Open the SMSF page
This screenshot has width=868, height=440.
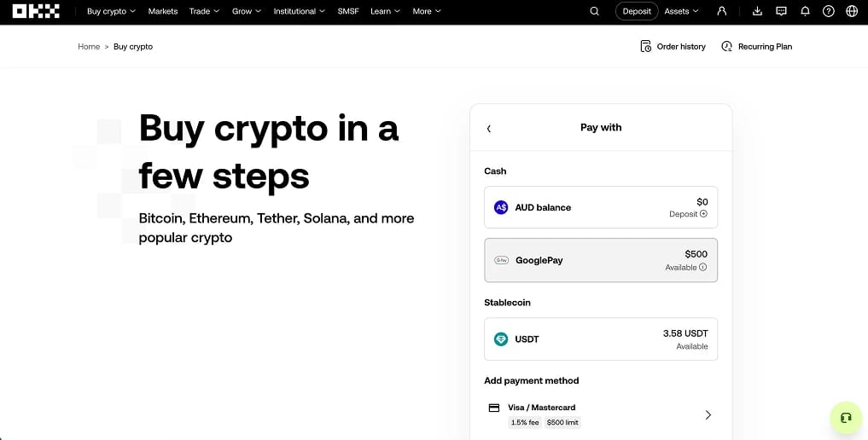(348, 11)
